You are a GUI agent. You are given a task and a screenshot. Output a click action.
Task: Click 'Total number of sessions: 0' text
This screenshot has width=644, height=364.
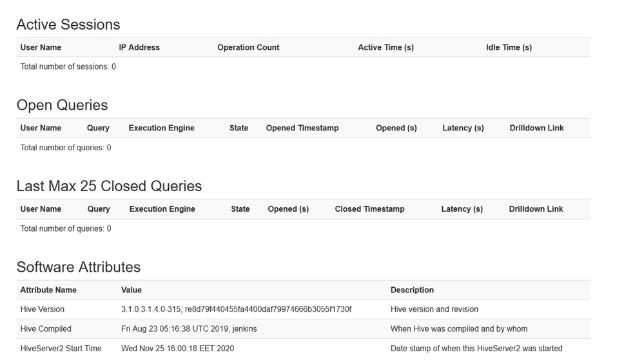tap(68, 66)
